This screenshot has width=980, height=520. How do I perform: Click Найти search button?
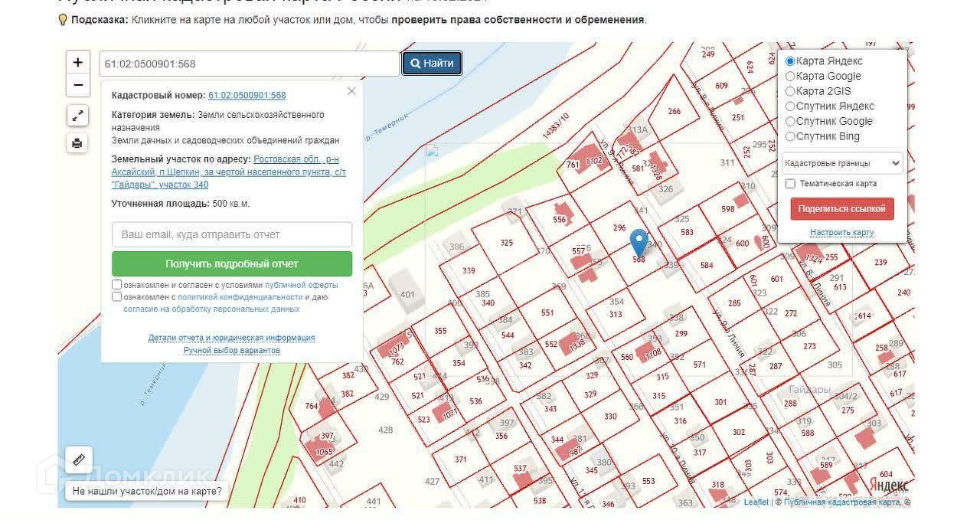pos(432,64)
